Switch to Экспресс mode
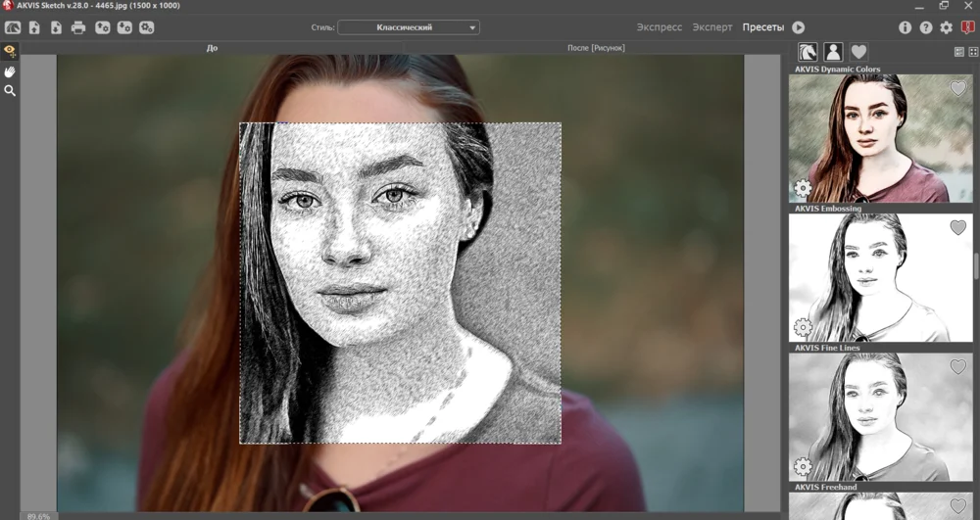 [x=659, y=27]
